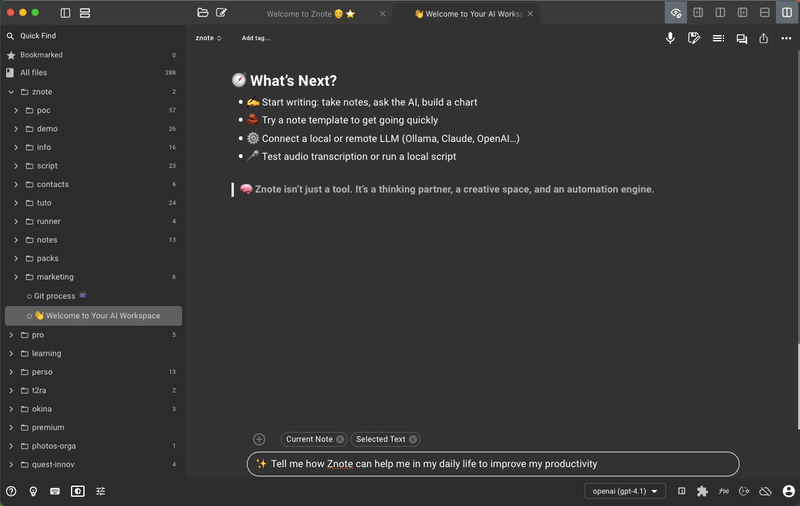This screenshot has width=800, height=506.
Task: Expand the pro folder
Action: (x=11, y=335)
